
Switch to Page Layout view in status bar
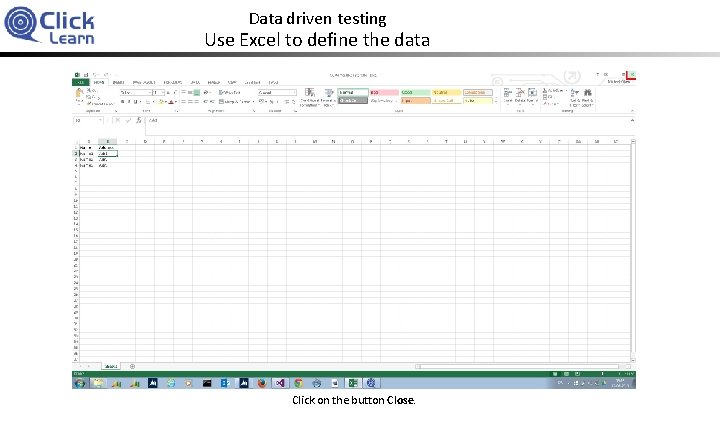point(567,374)
